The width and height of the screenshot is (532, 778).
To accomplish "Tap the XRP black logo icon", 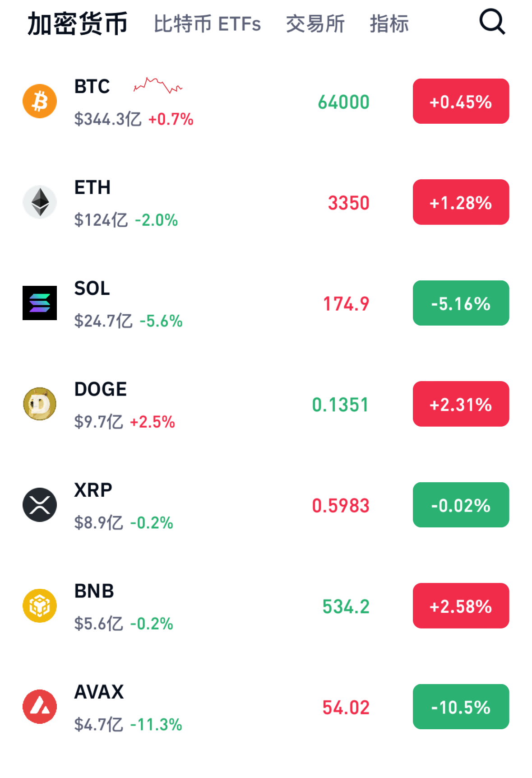I will (x=40, y=505).
